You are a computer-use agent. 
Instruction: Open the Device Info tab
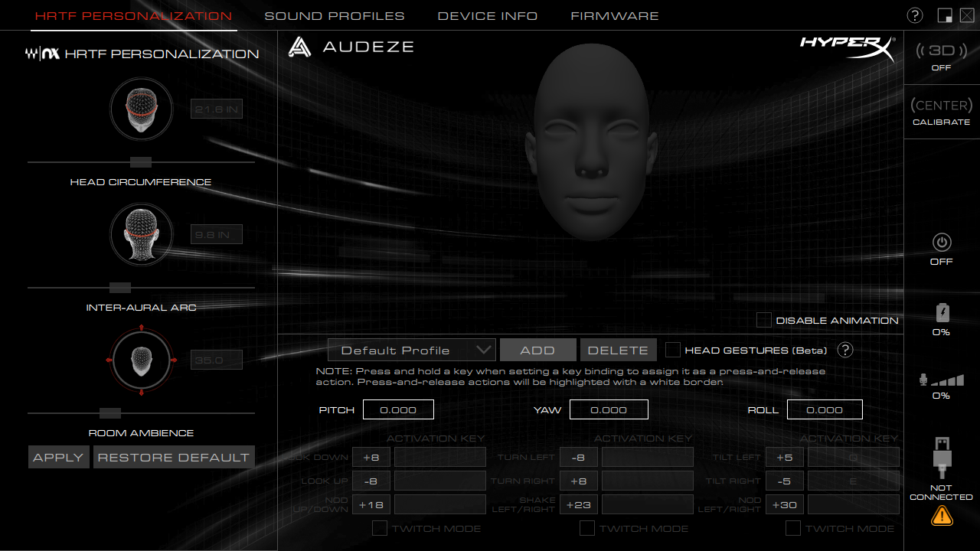488,15
